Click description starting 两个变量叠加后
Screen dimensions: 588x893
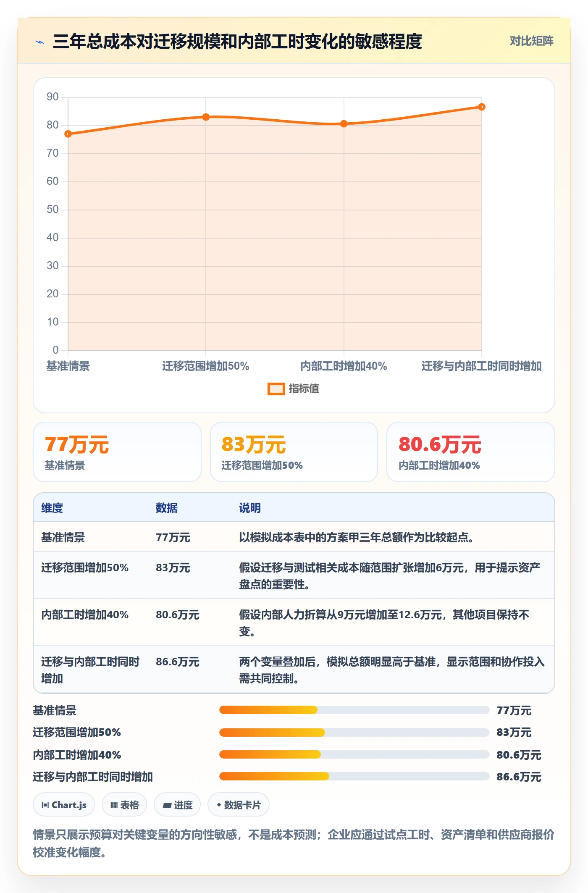(392, 670)
